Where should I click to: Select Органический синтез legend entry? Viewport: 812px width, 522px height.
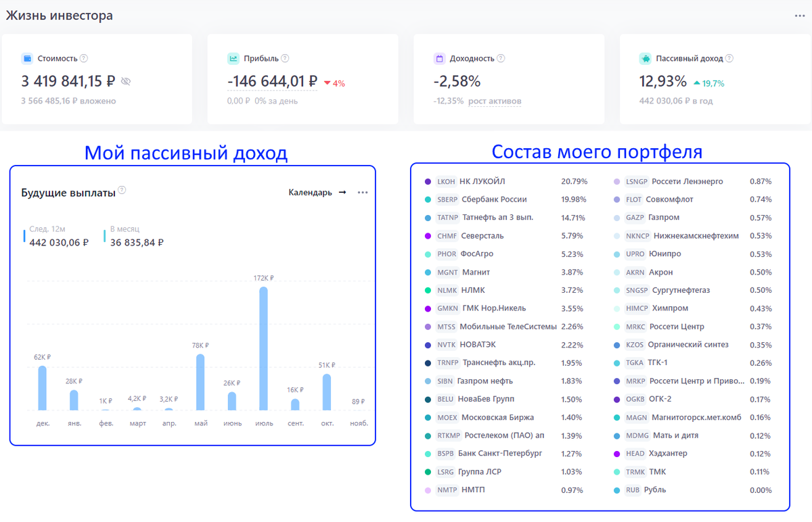[x=688, y=345]
